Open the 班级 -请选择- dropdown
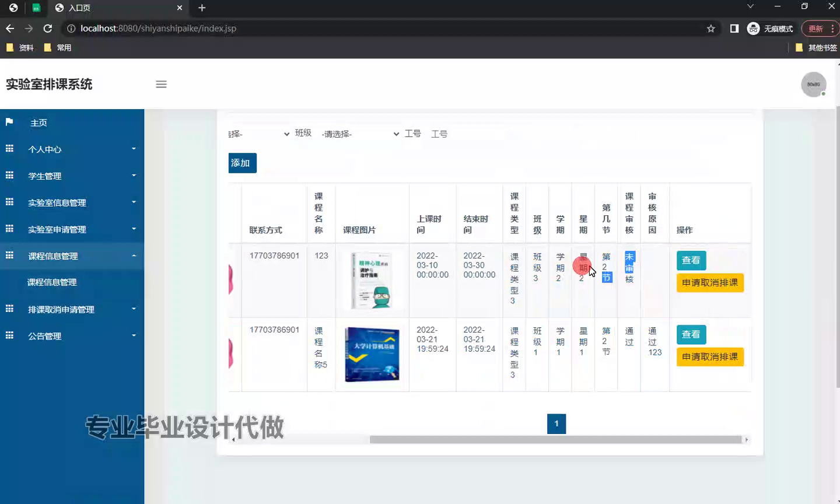The image size is (840, 504). [x=360, y=134]
